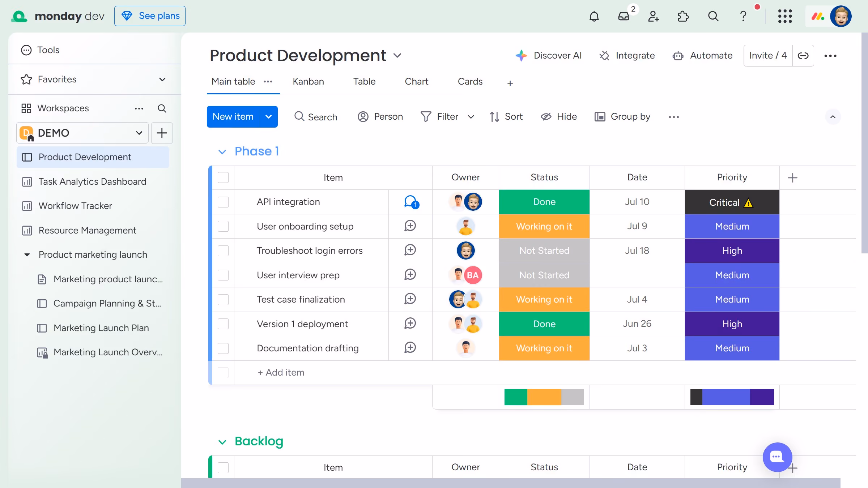Check the Version 1 deployment checkbox

[x=223, y=324]
